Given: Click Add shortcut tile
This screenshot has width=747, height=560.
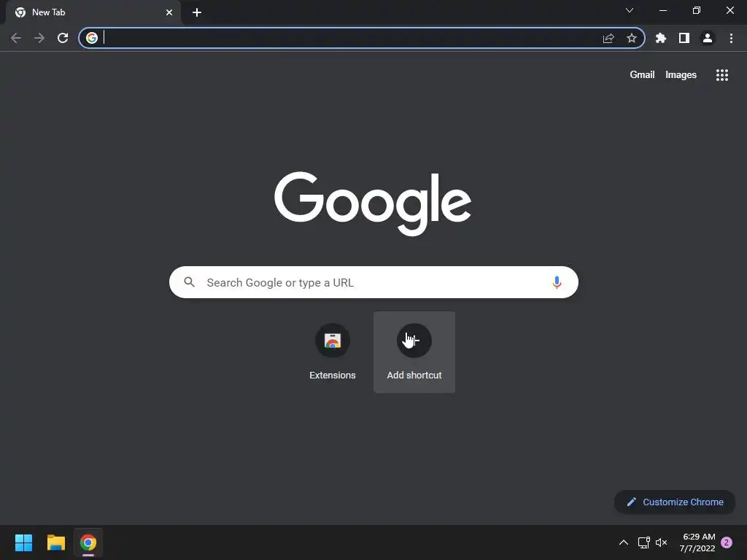Looking at the screenshot, I should coord(414,352).
